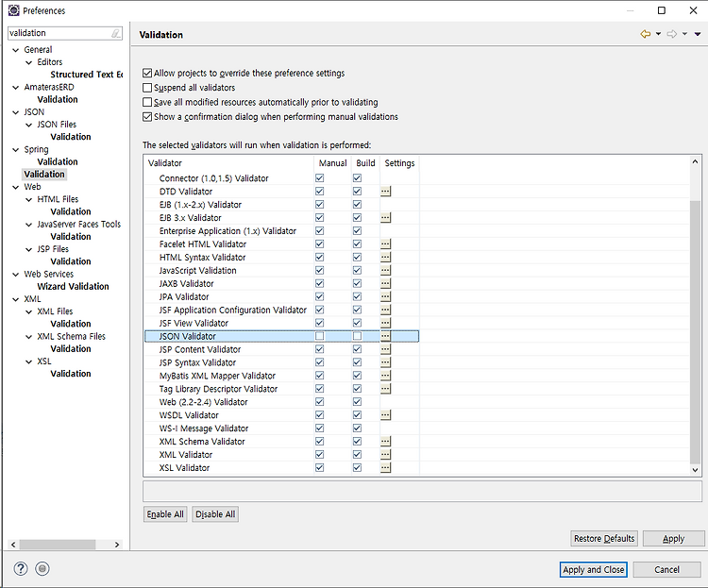Screen dimensions: 708x588
Task: Open settings for JSP Content Validator
Action: click(385, 349)
